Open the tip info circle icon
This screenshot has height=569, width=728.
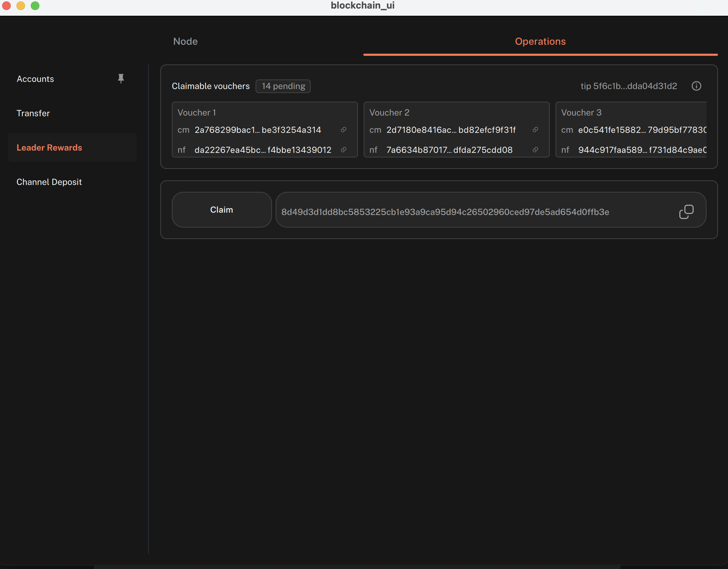(696, 86)
